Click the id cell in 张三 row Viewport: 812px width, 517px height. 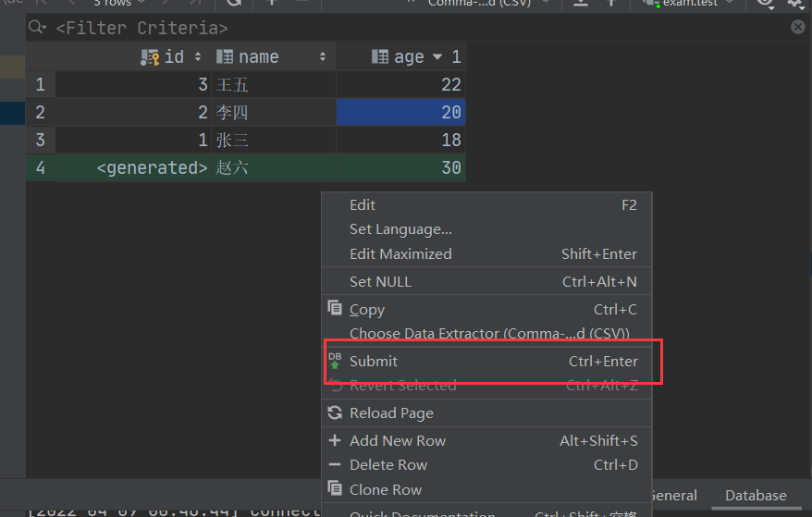point(133,140)
